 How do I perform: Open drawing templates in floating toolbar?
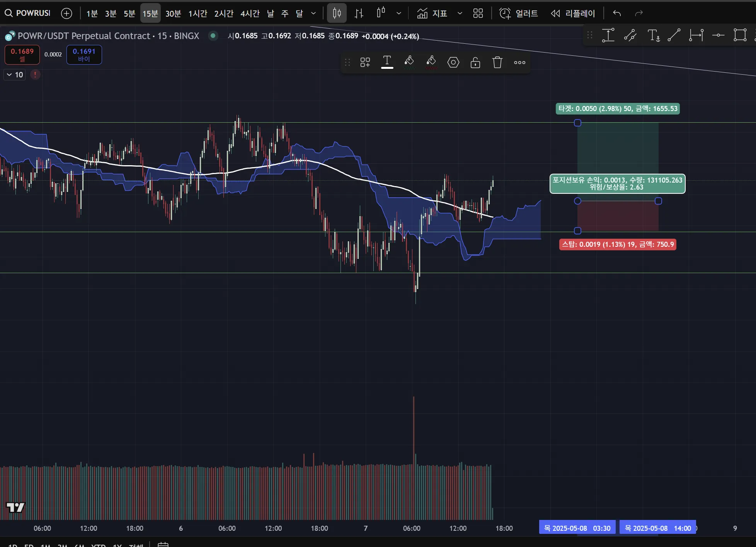[365, 62]
